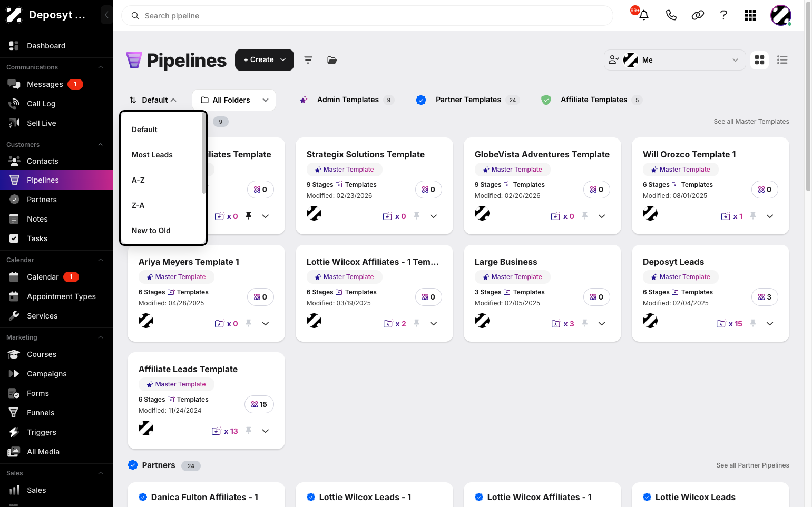The image size is (812, 507).
Task: Pin the GlobeVista Adventures Template card
Action: [584, 216]
